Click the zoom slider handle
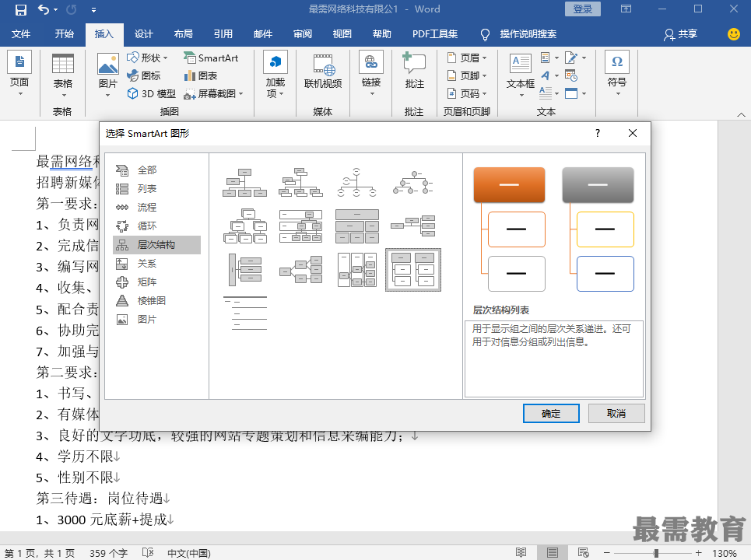 (x=656, y=553)
